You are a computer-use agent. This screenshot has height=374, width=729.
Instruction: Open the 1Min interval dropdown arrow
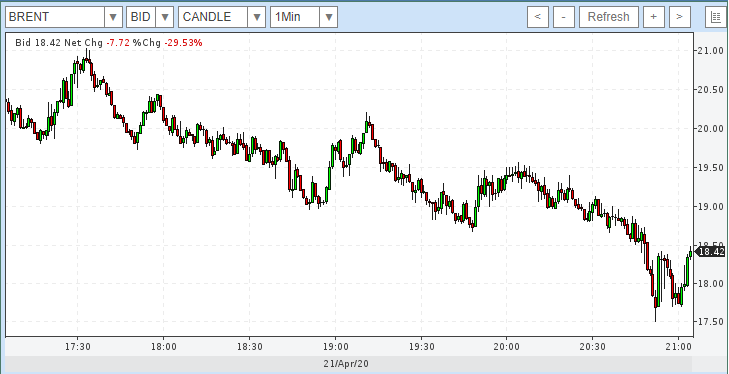click(x=328, y=17)
